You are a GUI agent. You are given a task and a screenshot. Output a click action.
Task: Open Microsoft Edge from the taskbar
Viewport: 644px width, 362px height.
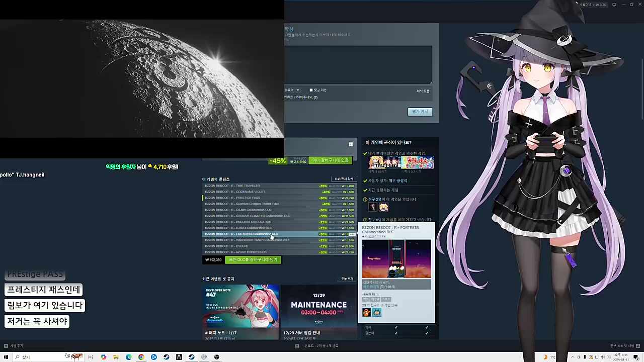(x=128, y=357)
